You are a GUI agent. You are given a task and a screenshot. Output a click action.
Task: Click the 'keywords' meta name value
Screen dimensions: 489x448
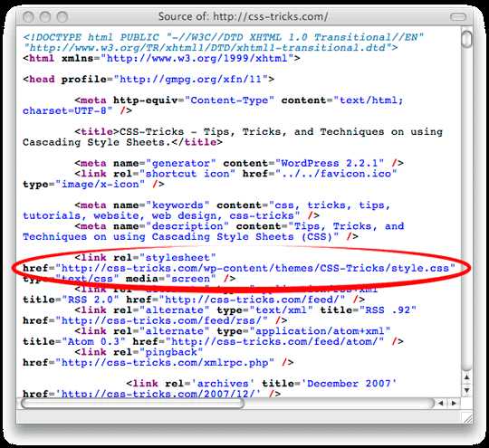(177, 205)
